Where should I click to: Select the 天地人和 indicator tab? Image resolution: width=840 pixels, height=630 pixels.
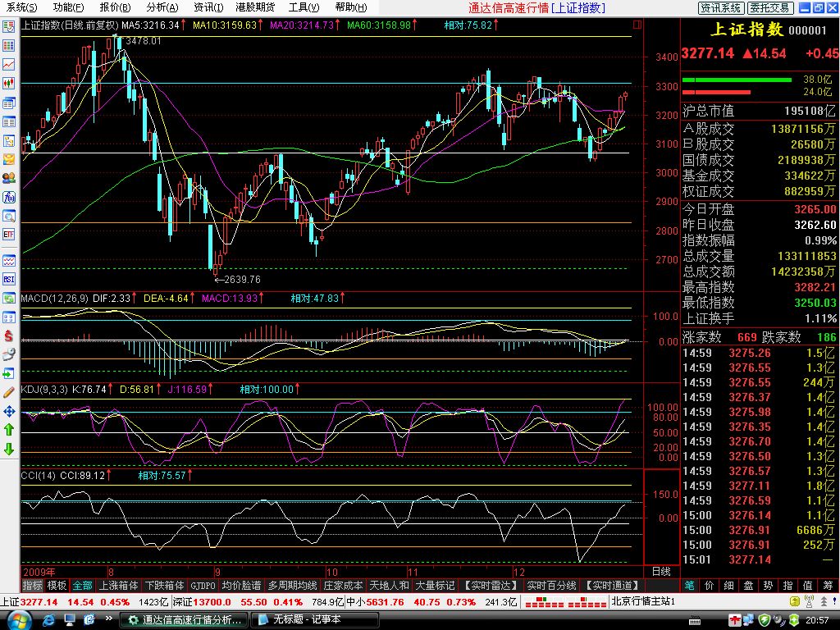(x=390, y=586)
